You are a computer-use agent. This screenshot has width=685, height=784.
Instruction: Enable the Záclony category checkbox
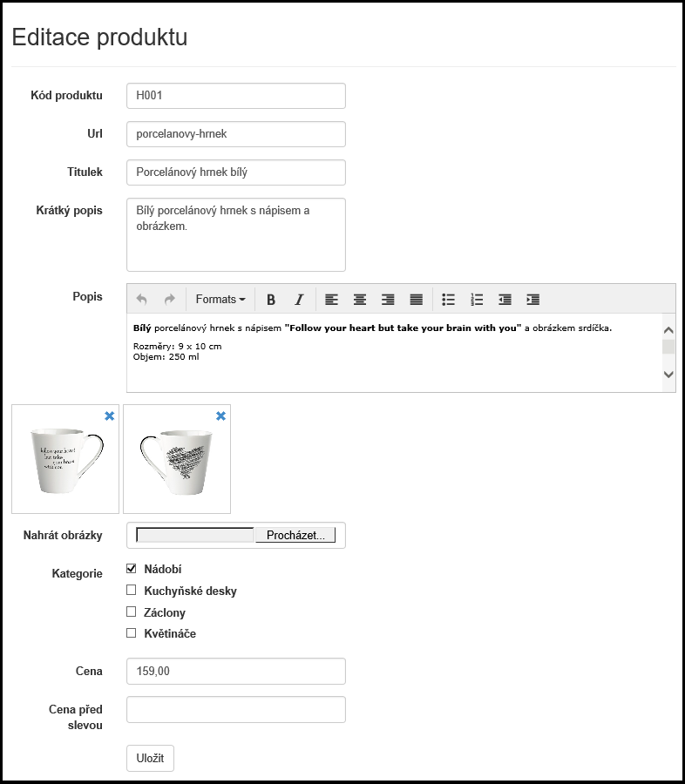pyautogui.click(x=132, y=612)
